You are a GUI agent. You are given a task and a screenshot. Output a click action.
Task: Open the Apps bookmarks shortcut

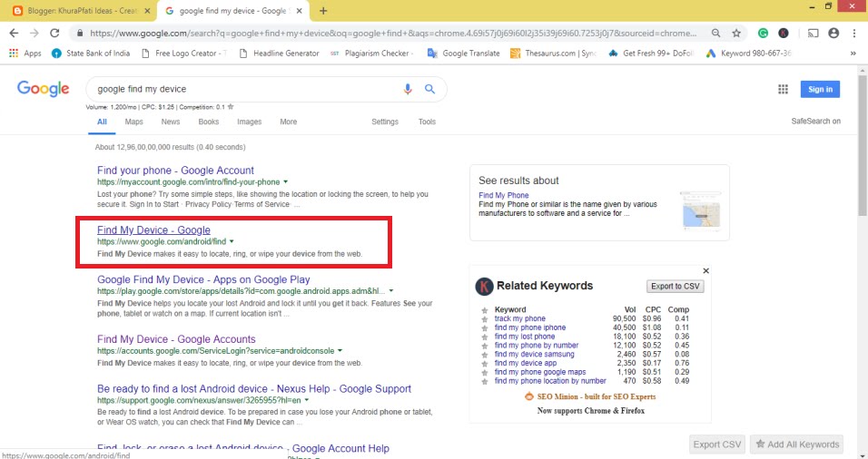(x=25, y=54)
